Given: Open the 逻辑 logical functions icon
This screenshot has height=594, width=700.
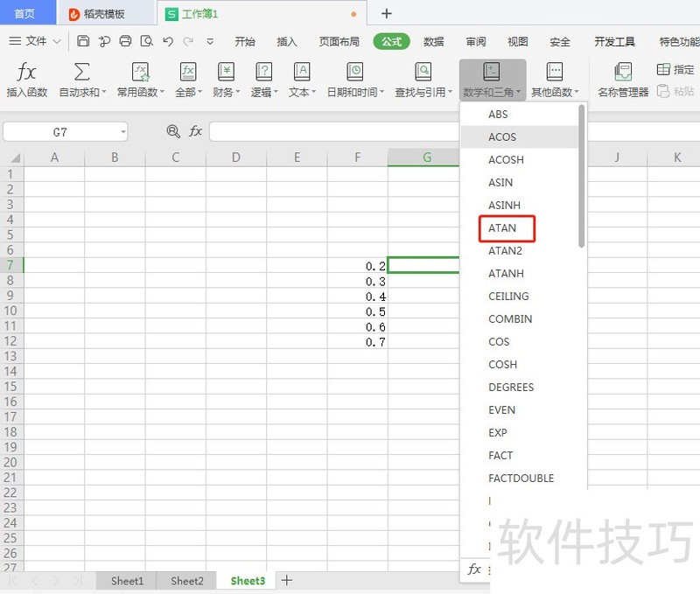Looking at the screenshot, I should [262, 73].
